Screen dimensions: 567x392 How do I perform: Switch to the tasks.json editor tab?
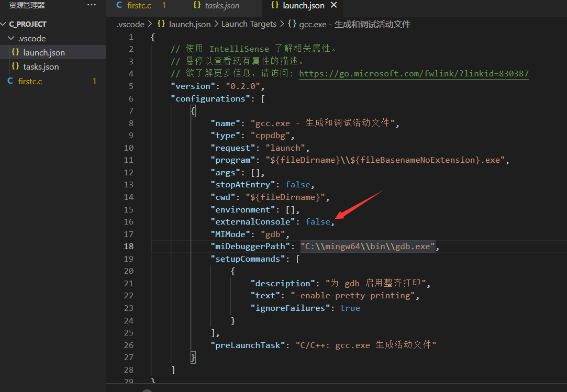click(x=222, y=5)
